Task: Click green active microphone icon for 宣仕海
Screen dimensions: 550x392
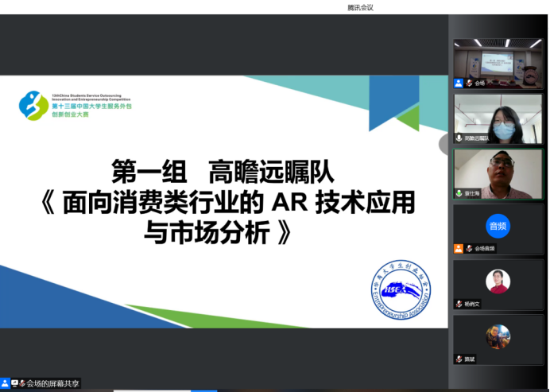Action: click(x=459, y=193)
